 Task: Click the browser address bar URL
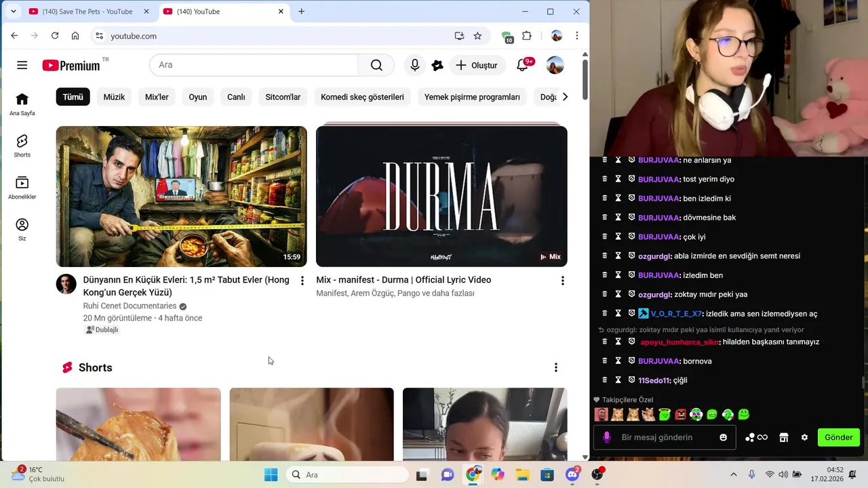[x=134, y=36]
